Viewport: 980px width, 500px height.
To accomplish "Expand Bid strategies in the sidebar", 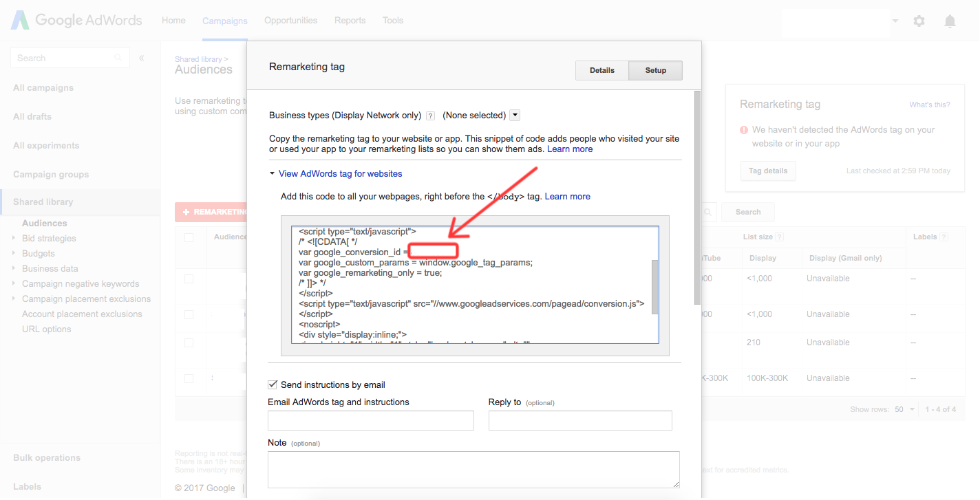I will click(x=14, y=238).
